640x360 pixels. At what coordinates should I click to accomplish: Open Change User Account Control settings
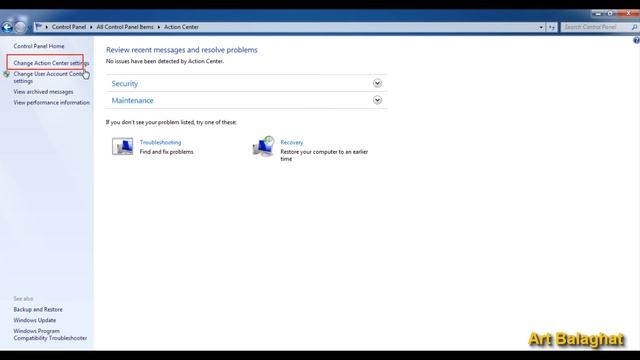[x=49, y=78]
